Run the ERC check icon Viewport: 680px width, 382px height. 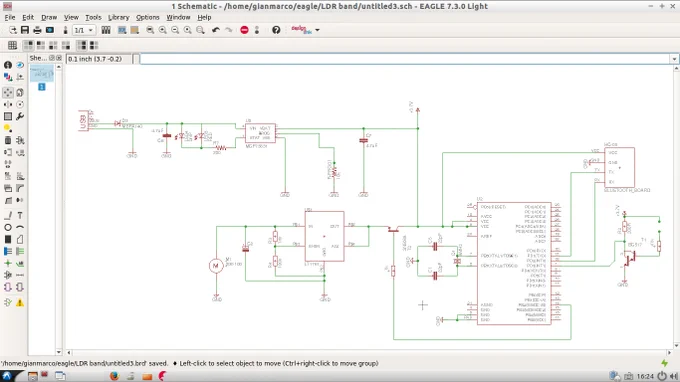tap(8, 303)
